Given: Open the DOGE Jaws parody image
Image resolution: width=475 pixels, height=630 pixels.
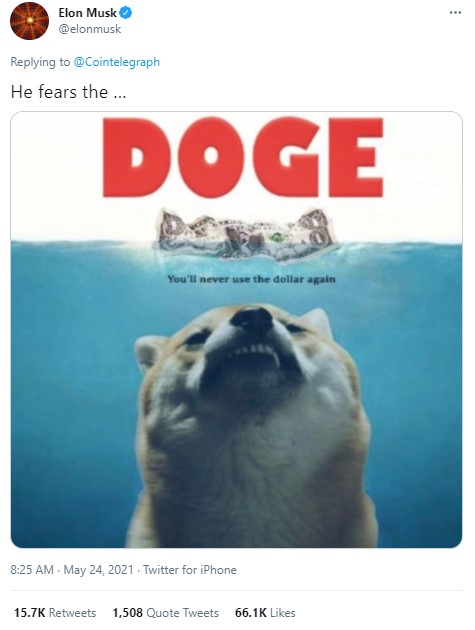Looking at the screenshot, I should (x=236, y=329).
